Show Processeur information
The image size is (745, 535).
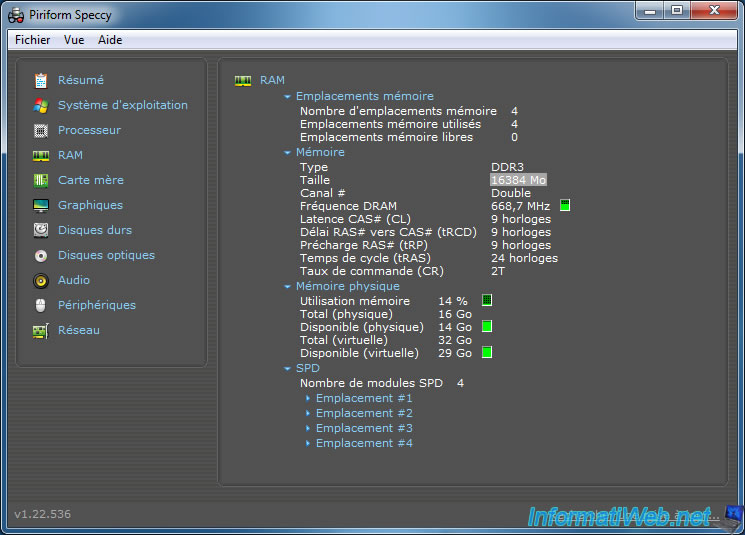pyautogui.click(x=89, y=130)
